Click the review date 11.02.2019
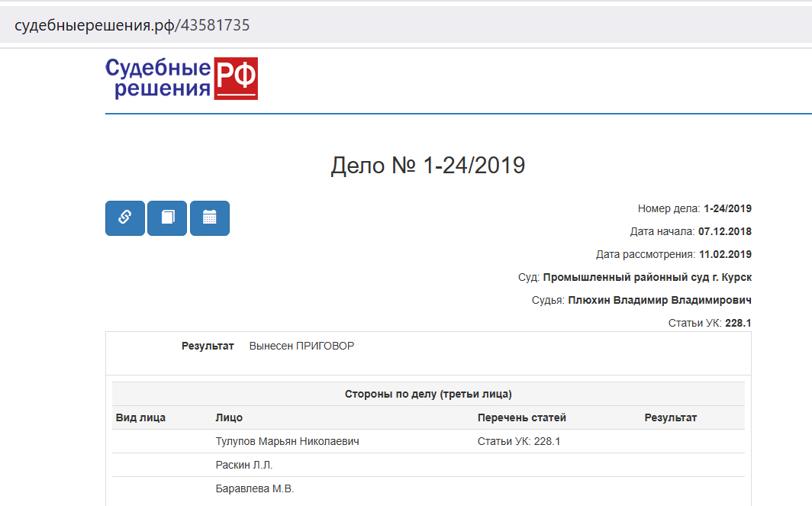The width and height of the screenshot is (812, 506). [x=725, y=254]
